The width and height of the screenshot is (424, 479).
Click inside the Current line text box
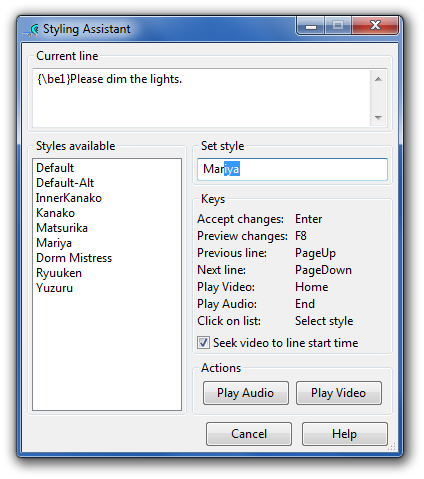201,98
